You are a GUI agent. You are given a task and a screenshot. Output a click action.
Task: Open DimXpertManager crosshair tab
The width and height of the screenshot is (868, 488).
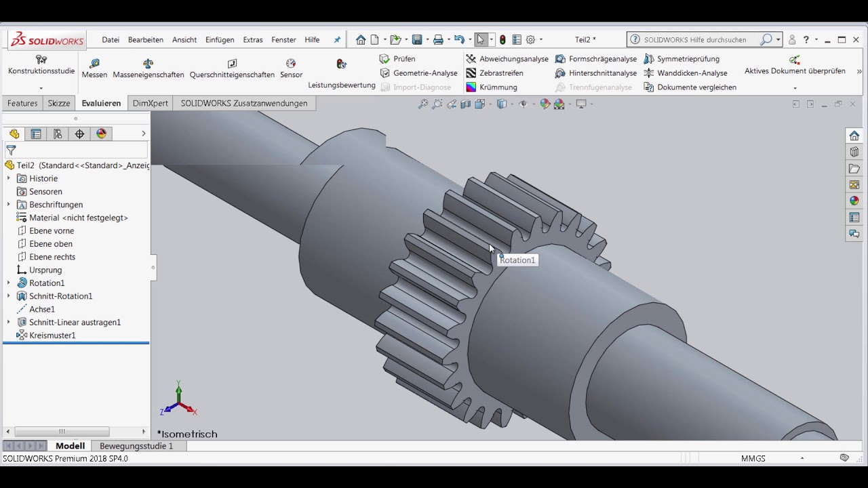tap(79, 134)
